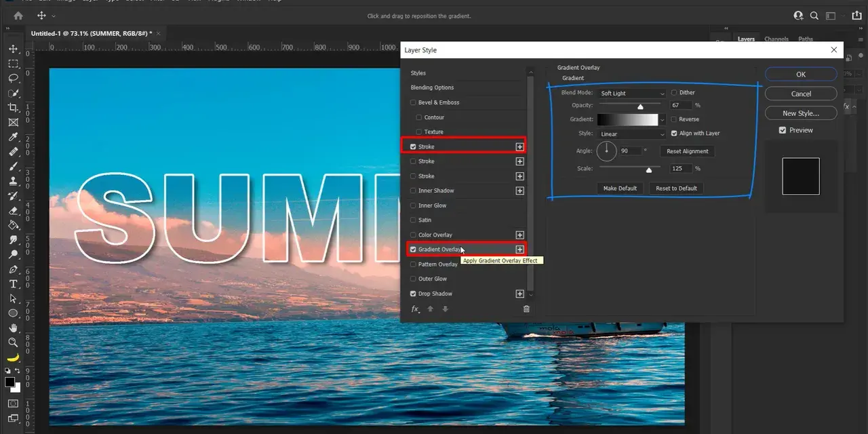
Task: Add another Drop Shadow with plus icon
Action: pyautogui.click(x=519, y=294)
